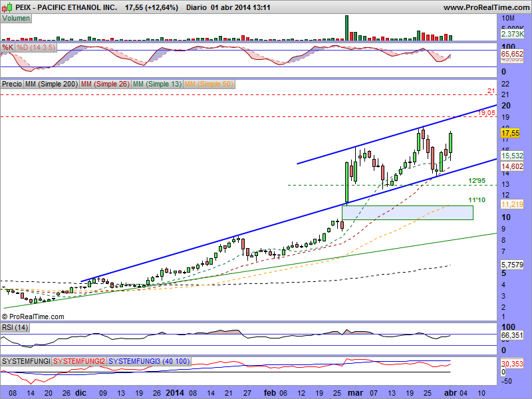Open the www.ProRealTime.com link

pos(486,7)
